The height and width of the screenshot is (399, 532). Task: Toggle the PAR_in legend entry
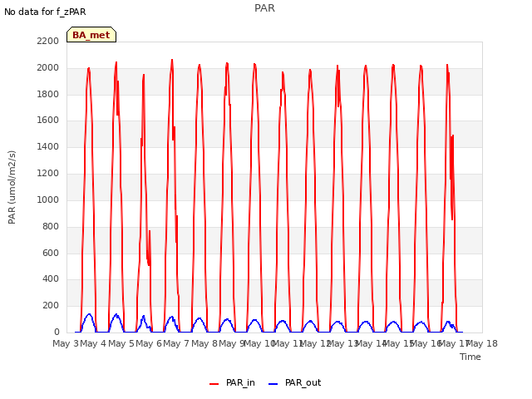232,382
